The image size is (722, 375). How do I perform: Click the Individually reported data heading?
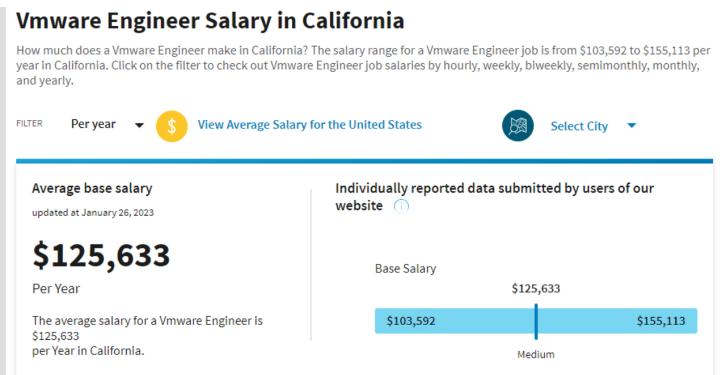tap(495, 197)
